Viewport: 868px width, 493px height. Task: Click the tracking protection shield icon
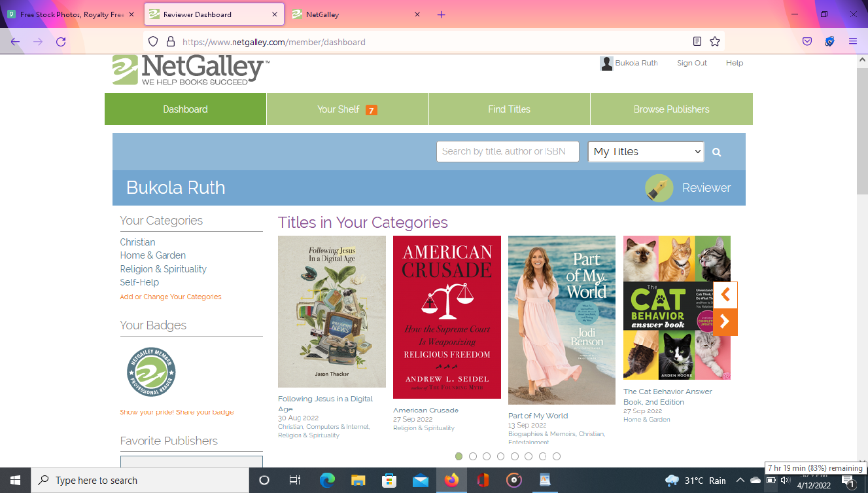[x=153, y=42]
